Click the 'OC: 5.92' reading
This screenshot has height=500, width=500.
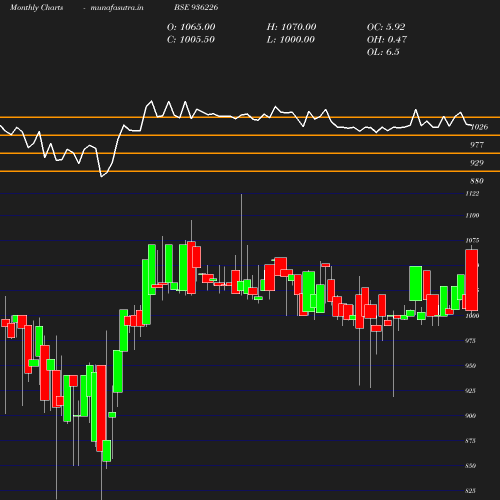[x=386, y=27]
